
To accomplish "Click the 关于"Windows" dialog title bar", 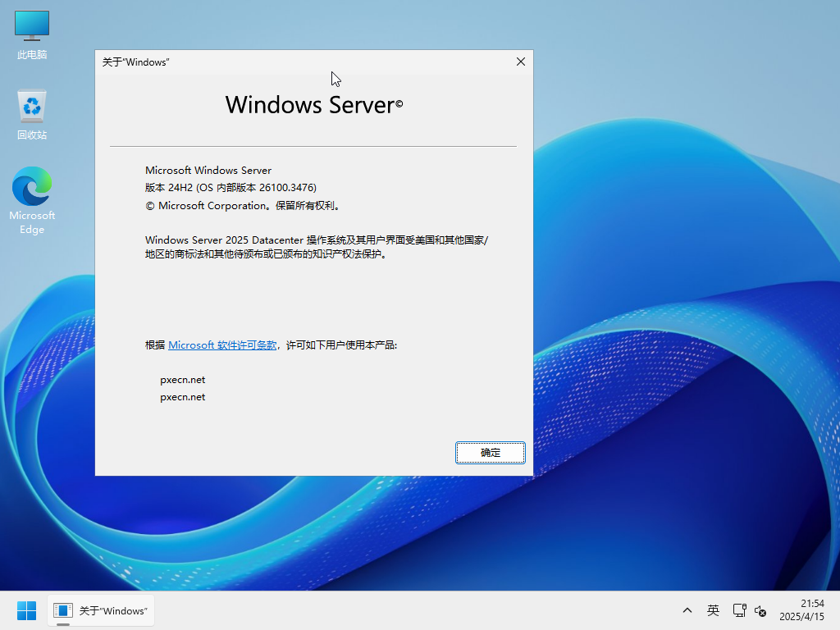I will pos(287,62).
